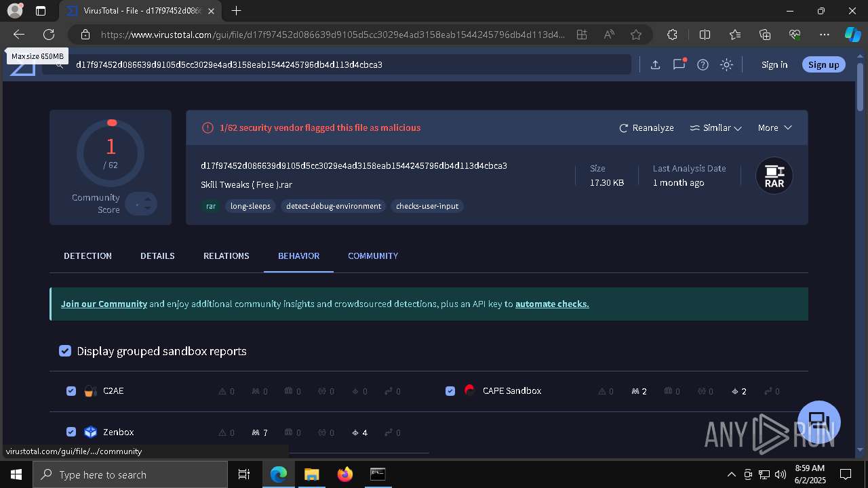Image resolution: width=868 pixels, height=488 pixels.
Task: Open the COMMUNITY tab
Action: click(373, 256)
